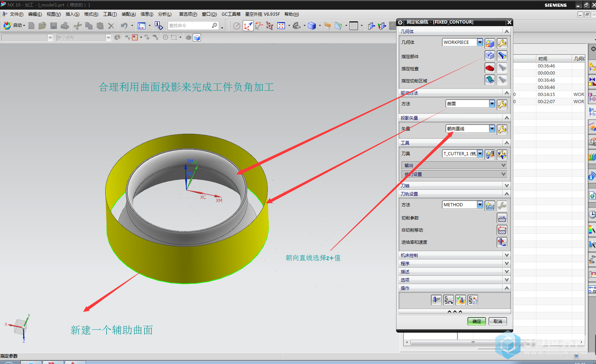Viewport: 596px width, 364px height.
Task: Click the New method icon beside METHOD
Action: pos(490,206)
